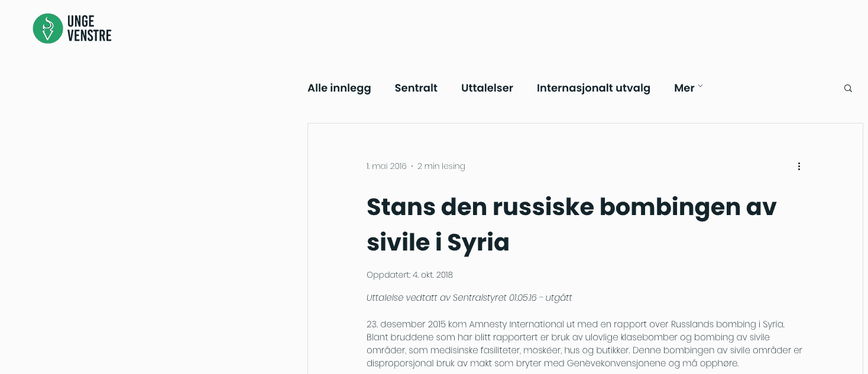Open the Unge Venstre logo homepage link

tap(72, 28)
